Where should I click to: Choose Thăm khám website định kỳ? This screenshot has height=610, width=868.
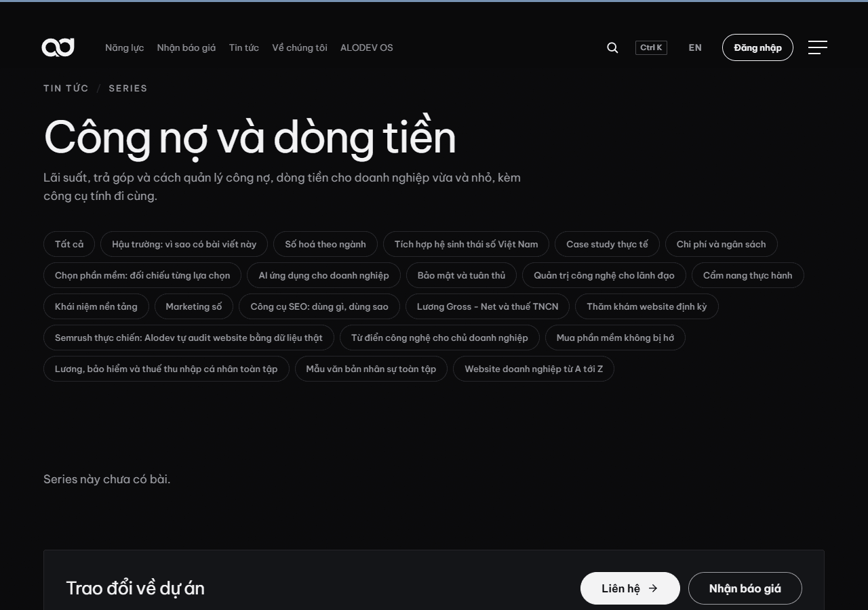point(647,306)
